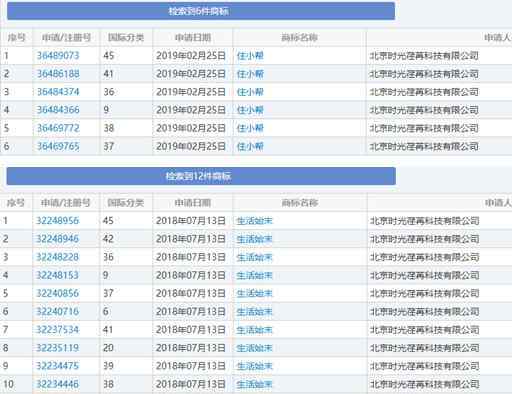Click 申请日期 column header in first table
Screen dimensions: 512x394
click(x=193, y=37)
